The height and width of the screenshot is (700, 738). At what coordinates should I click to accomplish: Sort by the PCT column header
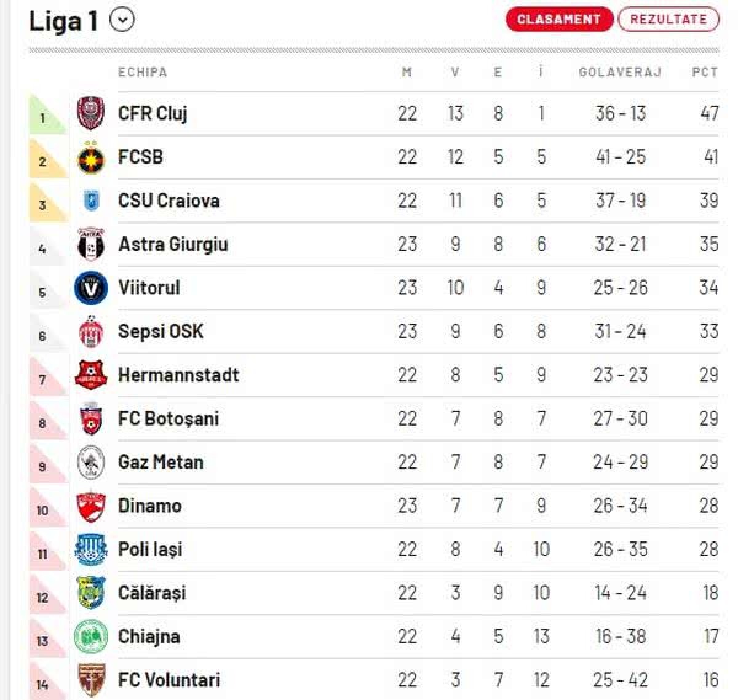point(704,72)
